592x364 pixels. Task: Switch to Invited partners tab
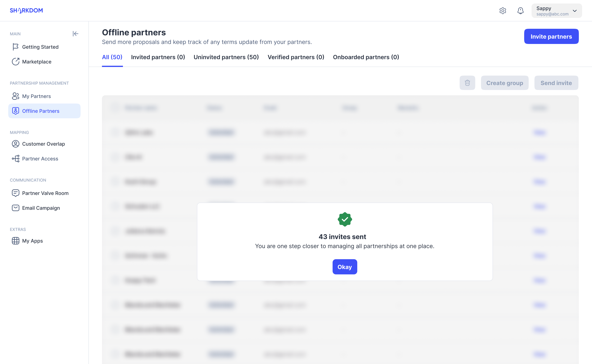tap(158, 57)
